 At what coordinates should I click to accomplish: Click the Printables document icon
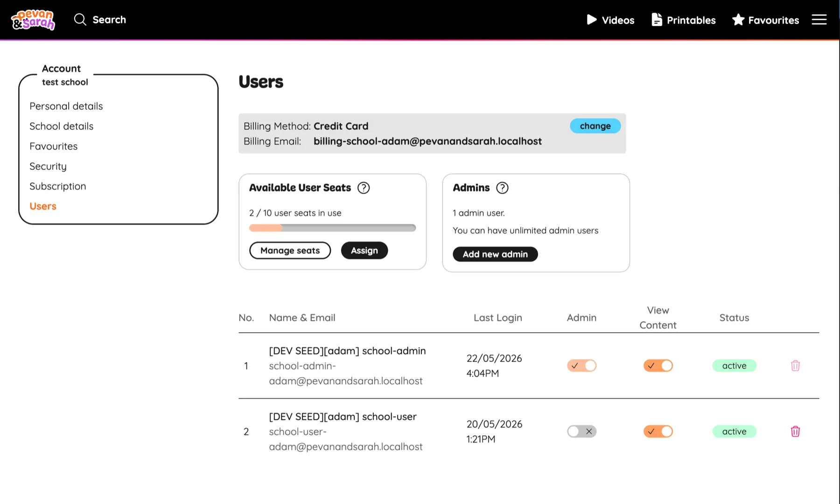[x=657, y=20]
